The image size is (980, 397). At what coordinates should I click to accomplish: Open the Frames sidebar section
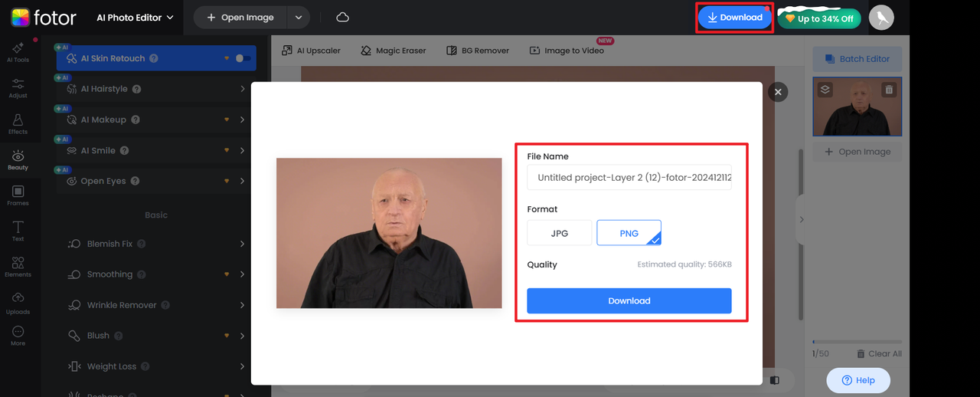coord(18,195)
